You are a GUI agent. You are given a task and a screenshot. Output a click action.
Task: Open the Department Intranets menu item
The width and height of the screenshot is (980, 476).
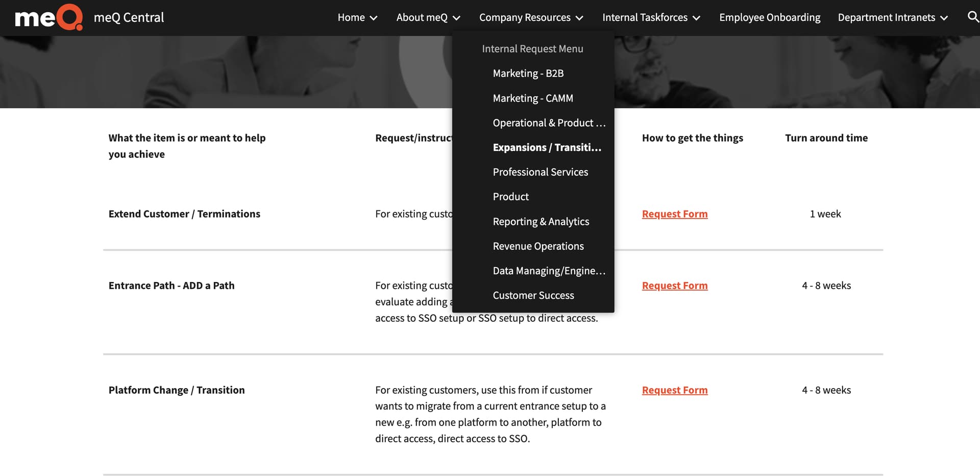point(887,17)
